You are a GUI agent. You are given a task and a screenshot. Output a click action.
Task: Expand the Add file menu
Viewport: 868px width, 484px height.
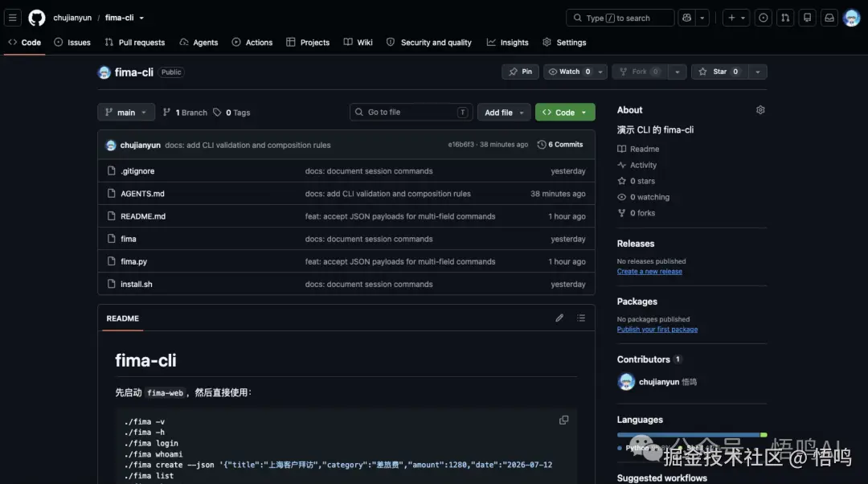pos(504,113)
